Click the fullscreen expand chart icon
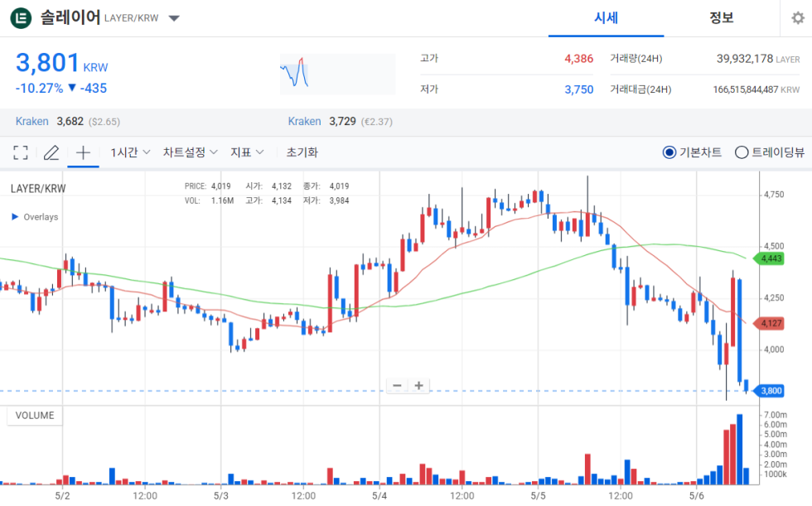The image size is (812, 506). [x=21, y=152]
